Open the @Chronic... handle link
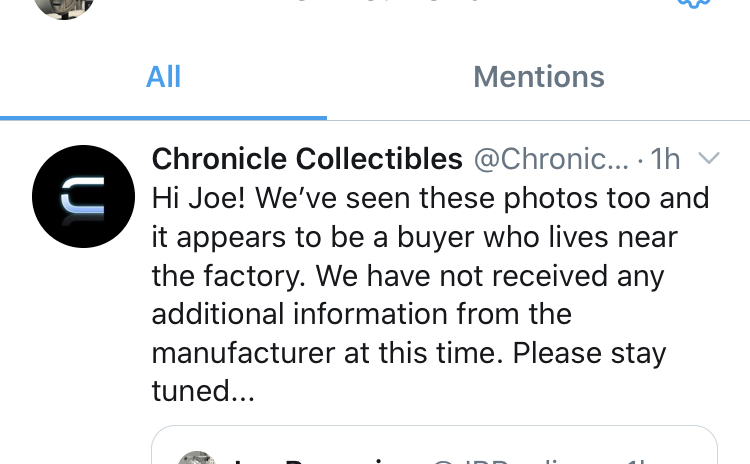The height and width of the screenshot is (464, 750). (551, 158)
